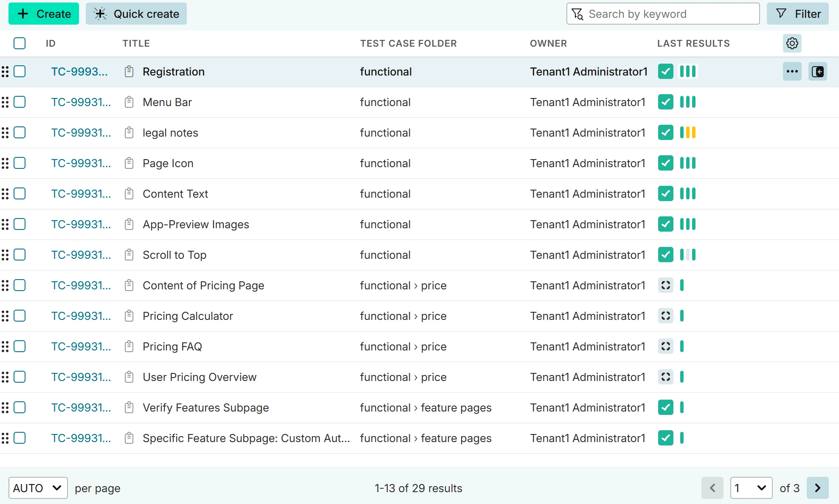Click the not-run status icon for Pricing Calculator

pyautogui.click(x=665, y=316)
